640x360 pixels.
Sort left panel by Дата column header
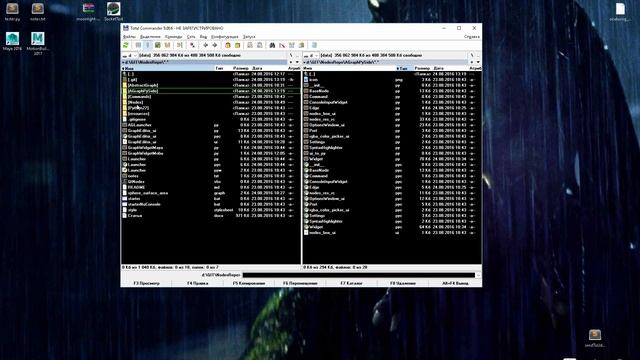[x=269, y=68]
